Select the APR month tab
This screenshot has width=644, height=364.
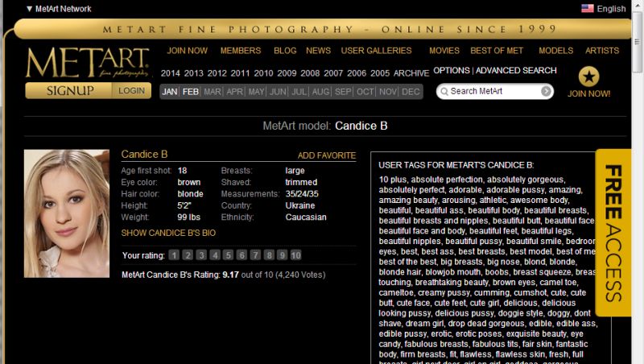(234, 92)
